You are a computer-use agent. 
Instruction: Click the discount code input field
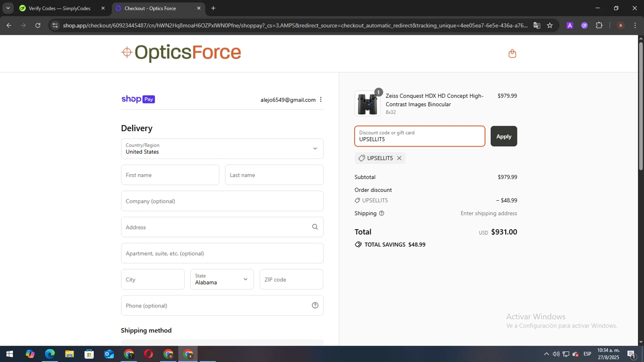tap(420, 136)
